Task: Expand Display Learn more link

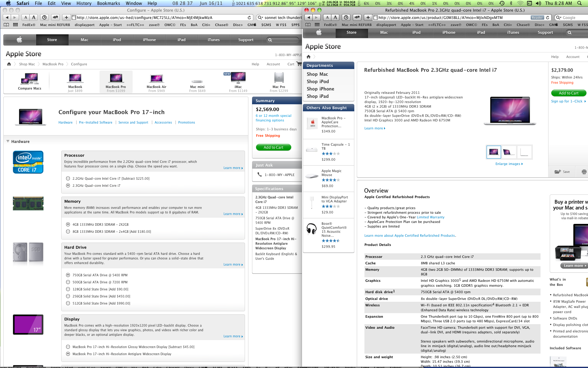Action: 233,336
